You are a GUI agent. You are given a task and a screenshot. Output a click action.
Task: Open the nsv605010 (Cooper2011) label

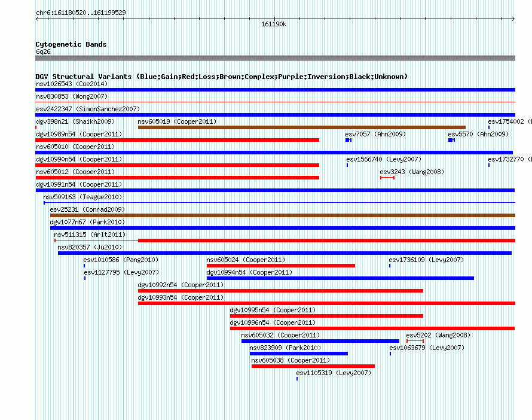coord(75,147)
